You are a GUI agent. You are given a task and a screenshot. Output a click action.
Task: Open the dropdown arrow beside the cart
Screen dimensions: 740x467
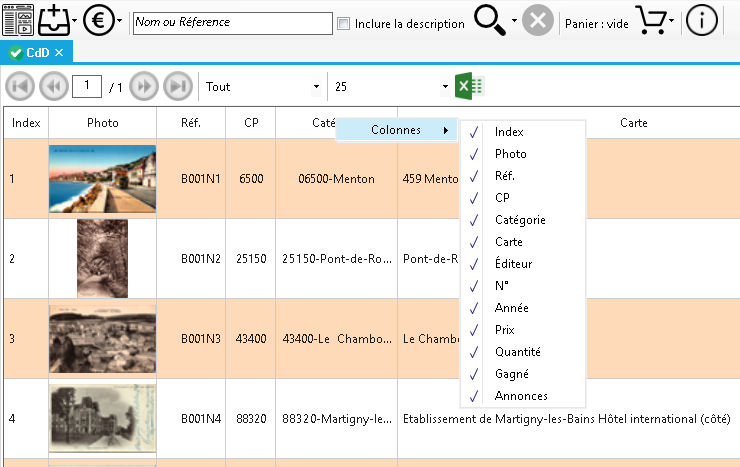tap(674, 21)
